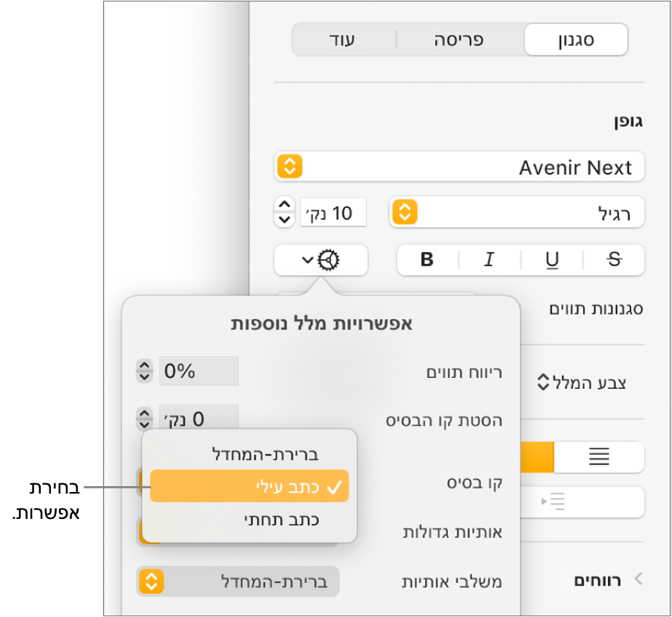
Task: Toggle italic formatting (I)
Action: 489,259
